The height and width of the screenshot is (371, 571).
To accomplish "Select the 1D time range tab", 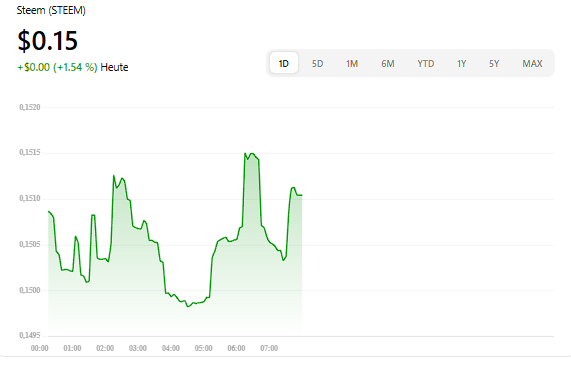I will point(284,63).
